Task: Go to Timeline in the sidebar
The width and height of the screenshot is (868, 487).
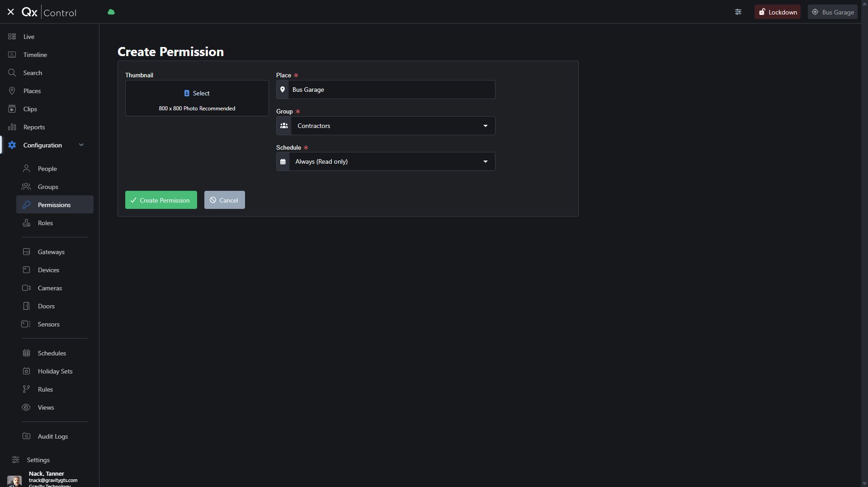Action: [x=35, y=55]
